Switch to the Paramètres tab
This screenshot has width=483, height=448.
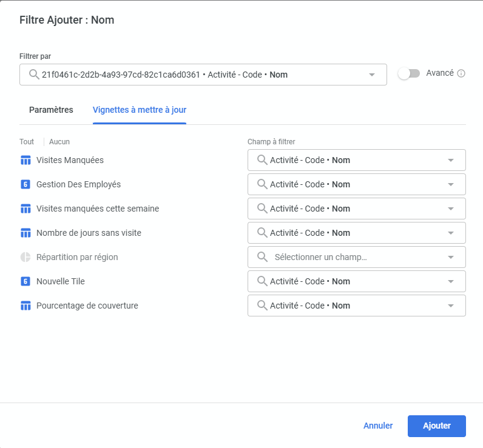pos(51,110)
